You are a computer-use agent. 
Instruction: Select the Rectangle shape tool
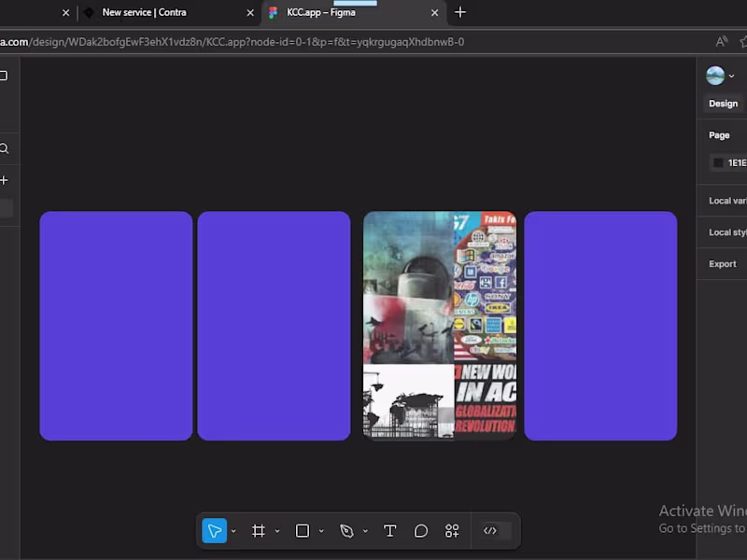[302, 530]
